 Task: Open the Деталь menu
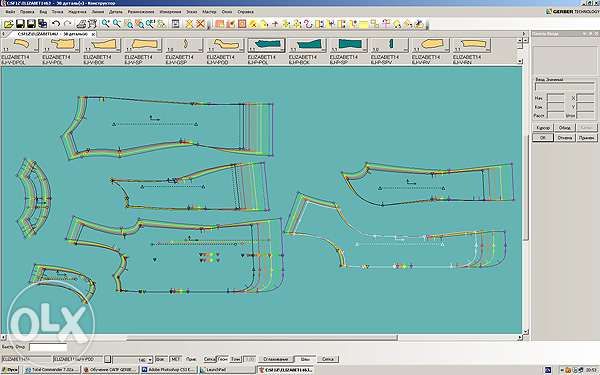[116, 12]
